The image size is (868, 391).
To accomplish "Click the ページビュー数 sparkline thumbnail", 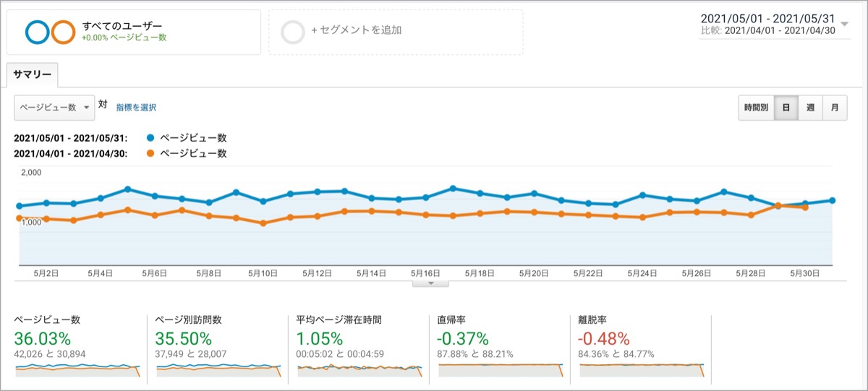I will click(77, 369).
